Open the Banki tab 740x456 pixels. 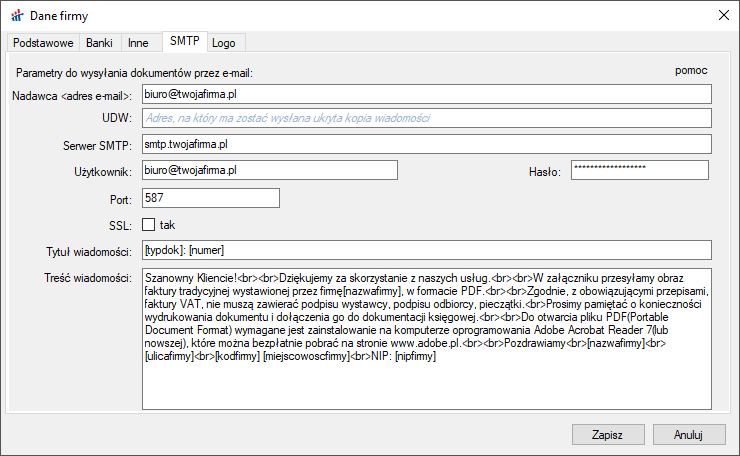coord(99,43)
